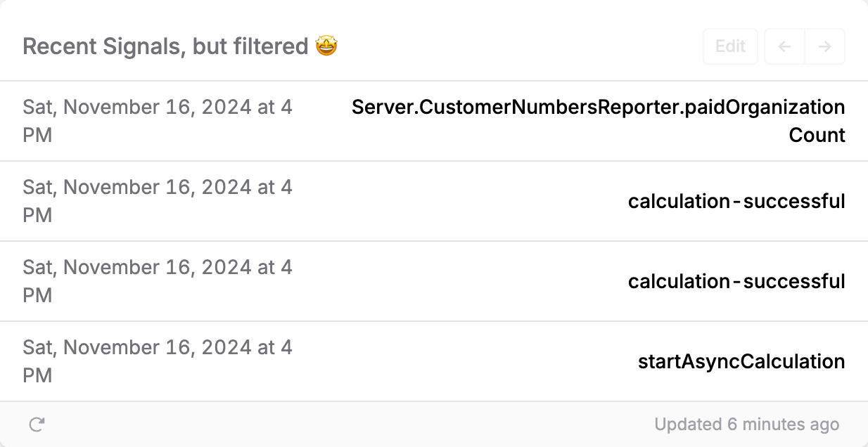Click the 'Recent Signals, but filtered' title

point(165,47)
